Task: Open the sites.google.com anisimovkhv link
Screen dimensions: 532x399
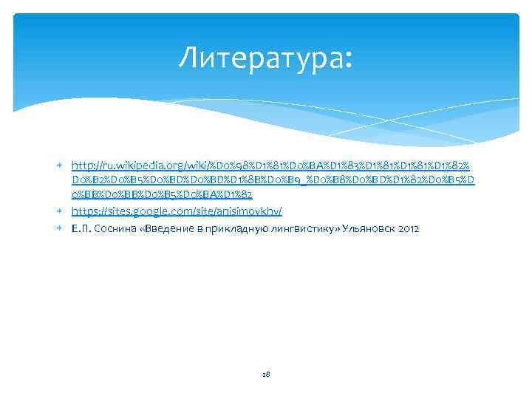Action: (x=177, y=211)
